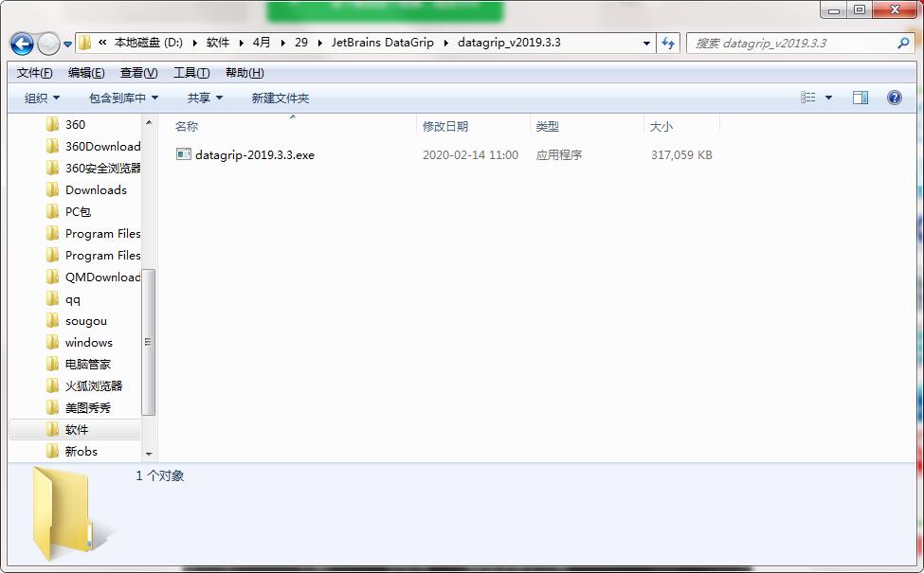This screenshot has width=924, height=573.
Task: Select QMDownload folder in navigation pane
Action: pos(102,277)
